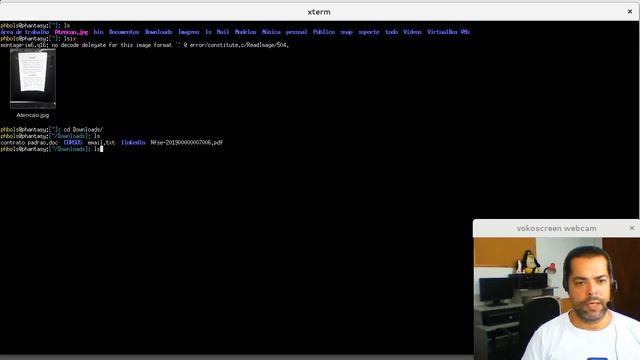Click the 'lsix' command text
The image size is (640, 360).
point(70,38)
